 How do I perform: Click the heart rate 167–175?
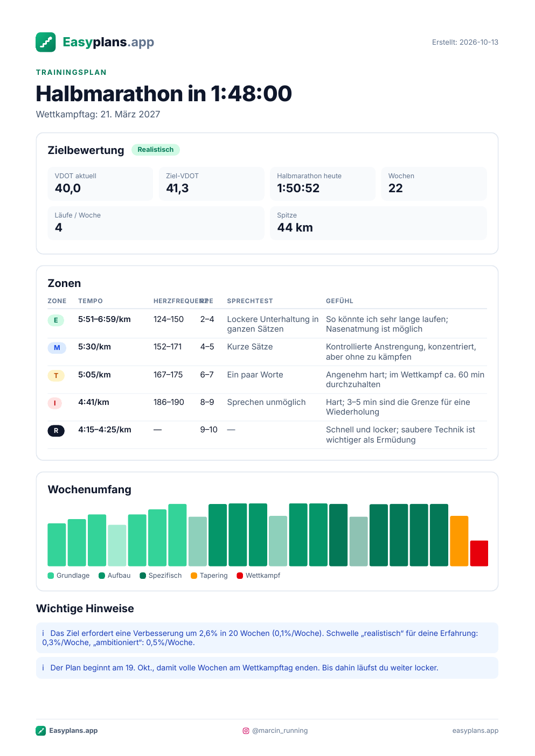pyautogui.click(x=168, y=375)
